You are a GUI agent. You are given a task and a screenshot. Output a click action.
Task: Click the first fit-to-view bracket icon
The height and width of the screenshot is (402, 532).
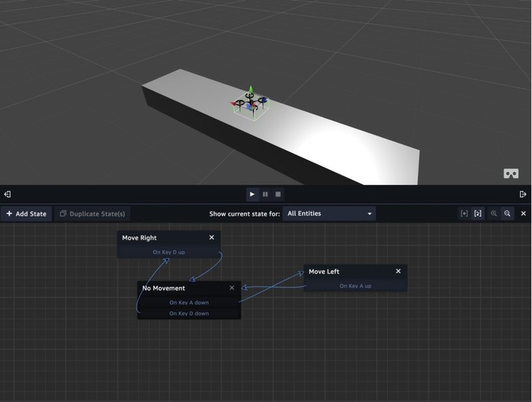pos(464,214)
